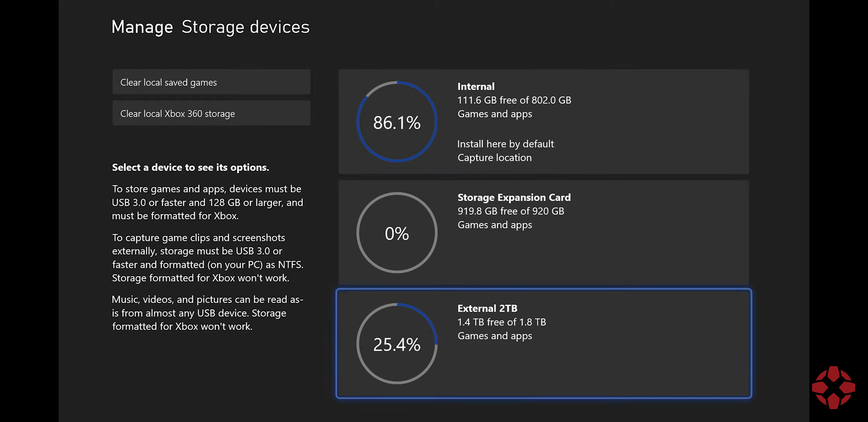The width and height of the screenshot is (868, 422).
Task: Click the External 2TB title text
Action: pyautogui.click(x=488, y=308)
